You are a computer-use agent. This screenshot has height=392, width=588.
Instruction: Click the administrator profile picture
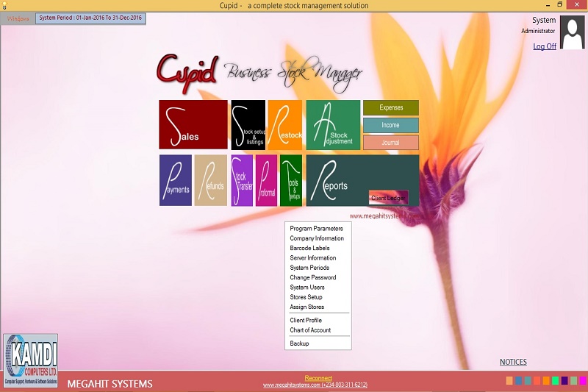pos(572,32)
